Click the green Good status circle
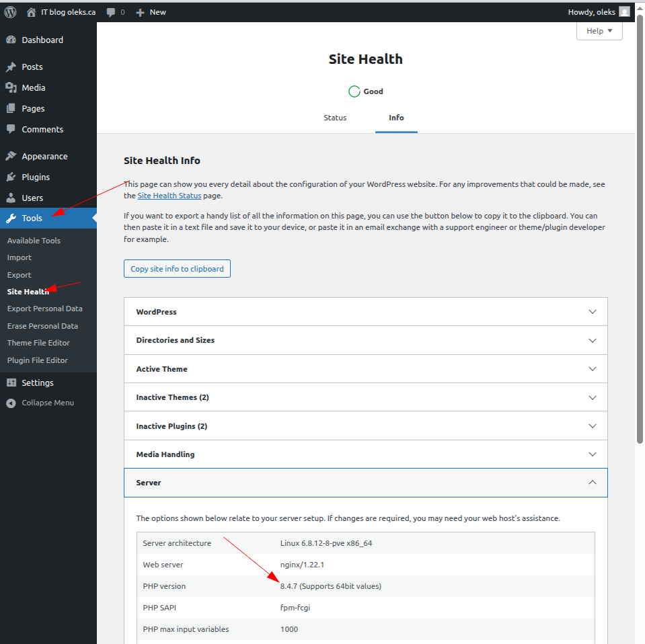This screenshot has width=645, height=644. pyautogui.click(x=354, y=91)
